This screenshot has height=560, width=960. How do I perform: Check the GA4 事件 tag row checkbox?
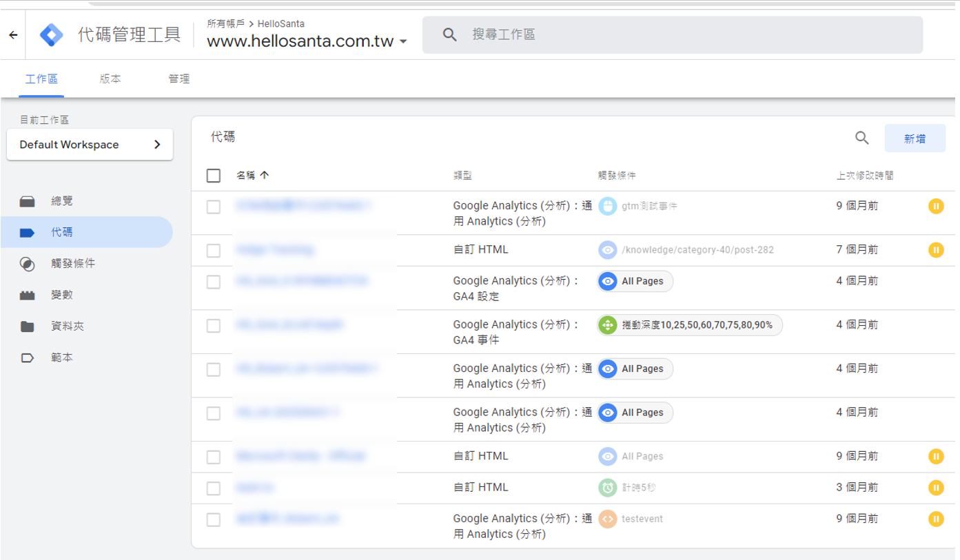click(x=214, y=326)
